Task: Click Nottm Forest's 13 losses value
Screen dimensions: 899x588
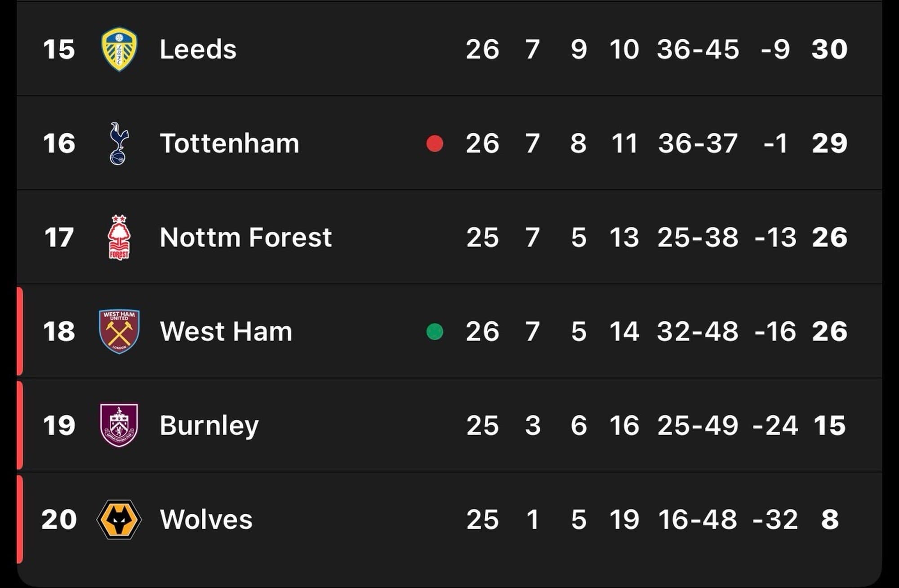Action: click(x=624, y=237)
